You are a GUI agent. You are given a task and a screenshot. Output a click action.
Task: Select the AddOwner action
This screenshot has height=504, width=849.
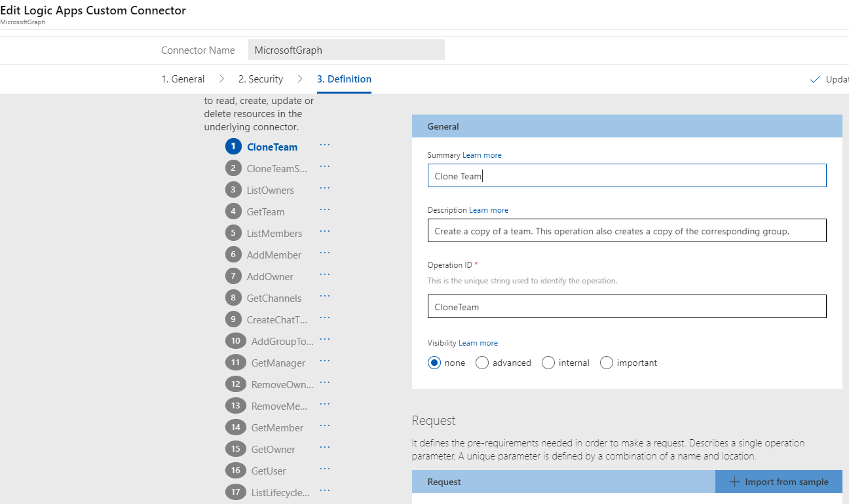click(270, 276)
